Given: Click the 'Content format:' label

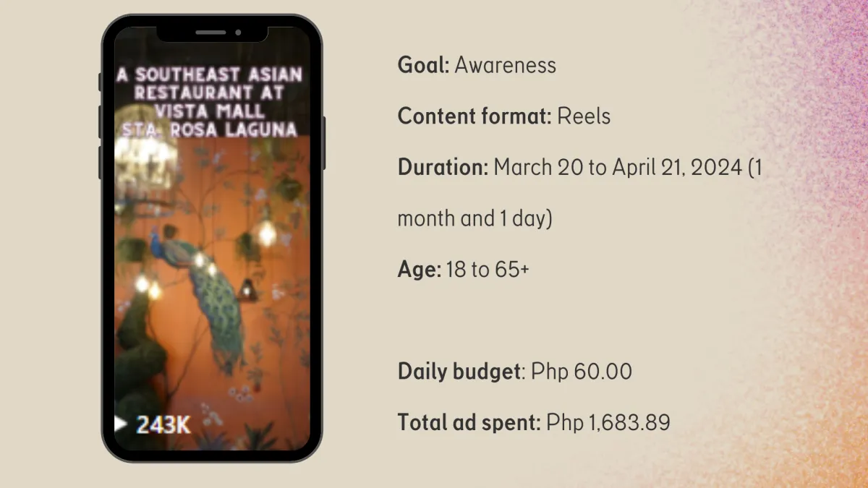Looking at the screenshot, I should pos(475,116).
